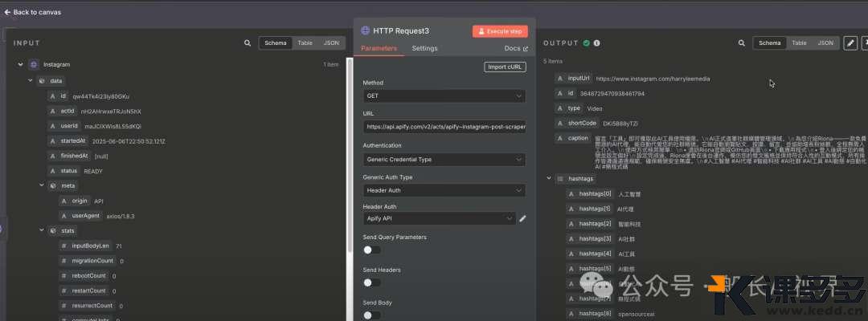Click the output info icon next to OUTPUT
The height and width of the screenshot is (321, 868).
pos(596,43)
